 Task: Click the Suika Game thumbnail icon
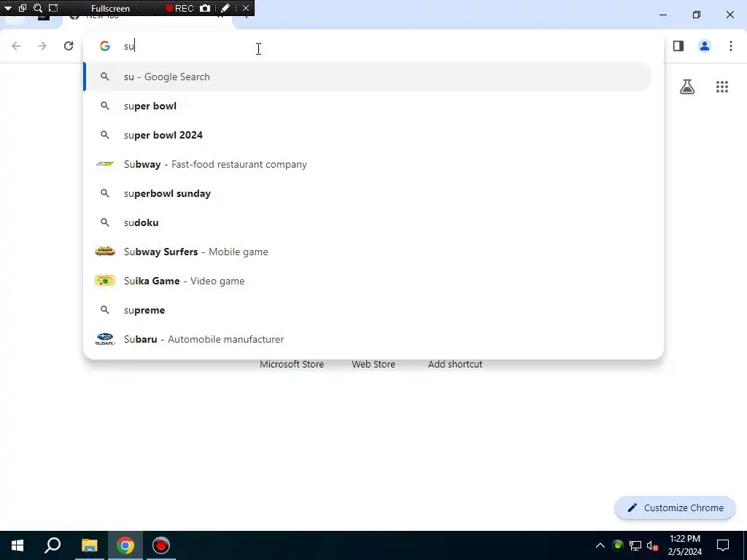click(x=105, y=281)
